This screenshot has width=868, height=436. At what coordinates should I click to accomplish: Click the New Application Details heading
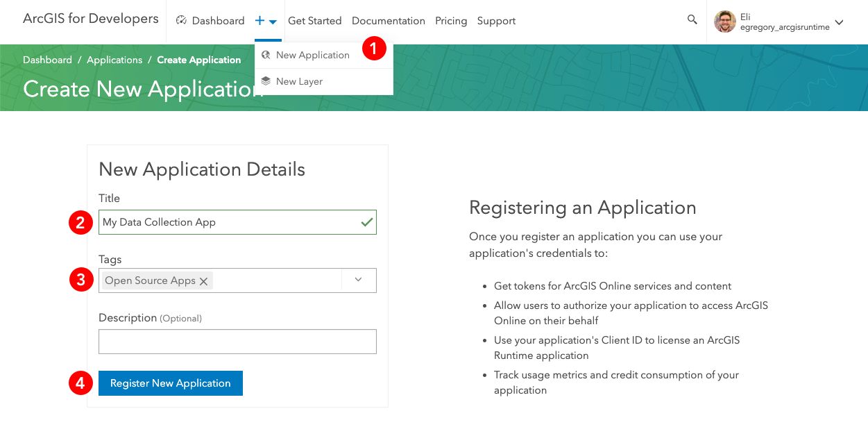click(x=202, y=169)
